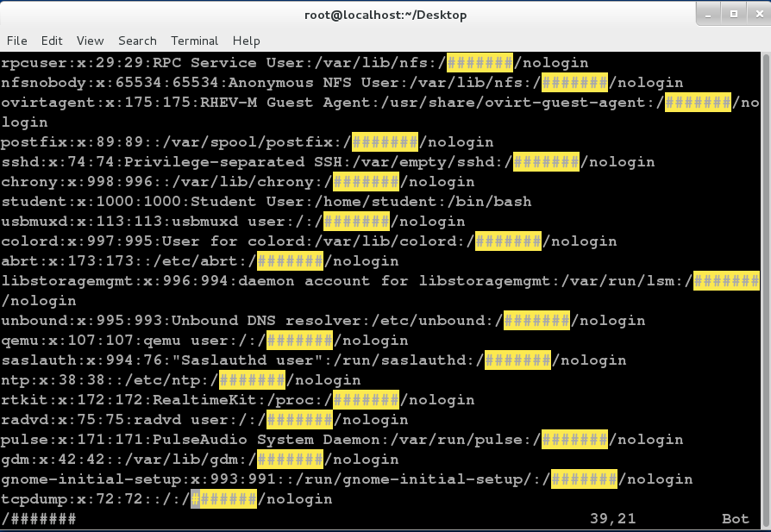This screenshot has height=532, width=771.
Task: Click the pulse PulseAudio System Daemon line
Action: point(342,440)
